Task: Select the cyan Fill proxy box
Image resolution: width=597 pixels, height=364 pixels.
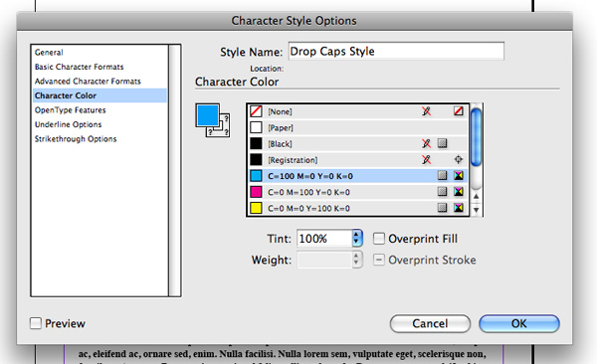Action: [208, 115]
